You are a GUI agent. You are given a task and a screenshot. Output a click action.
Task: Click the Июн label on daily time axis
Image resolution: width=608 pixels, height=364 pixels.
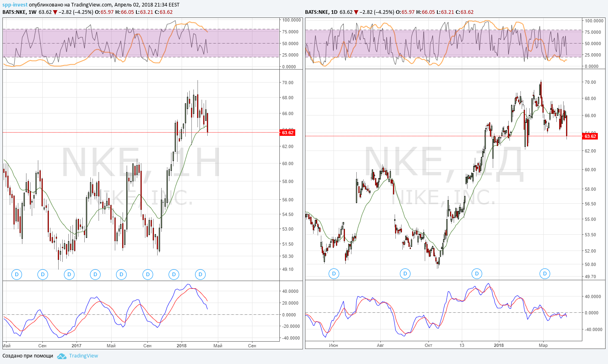(x=333, y=345)
